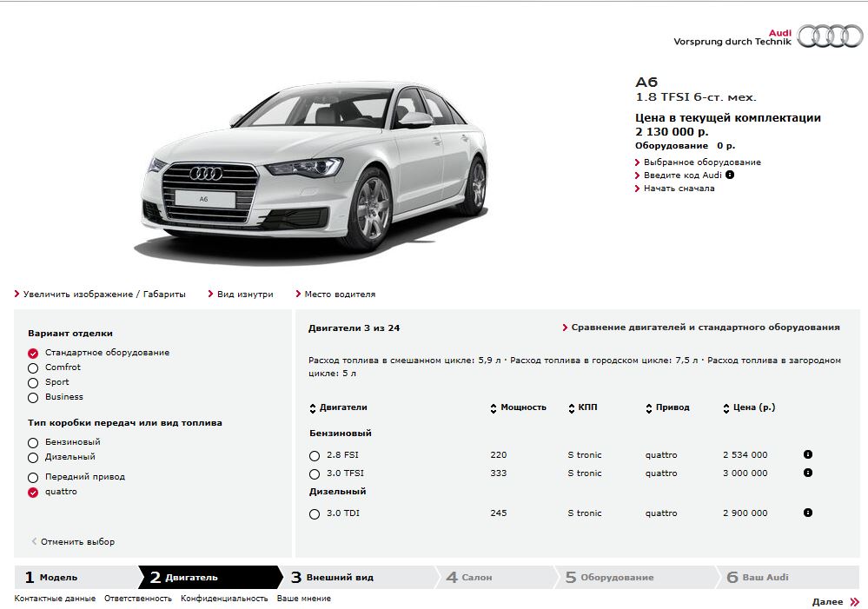Image resolution: width=868 pixels, height=609 pixels.
Task: Select Передний привод drive option
Action: pyautogui.click(x=33, y=477)
